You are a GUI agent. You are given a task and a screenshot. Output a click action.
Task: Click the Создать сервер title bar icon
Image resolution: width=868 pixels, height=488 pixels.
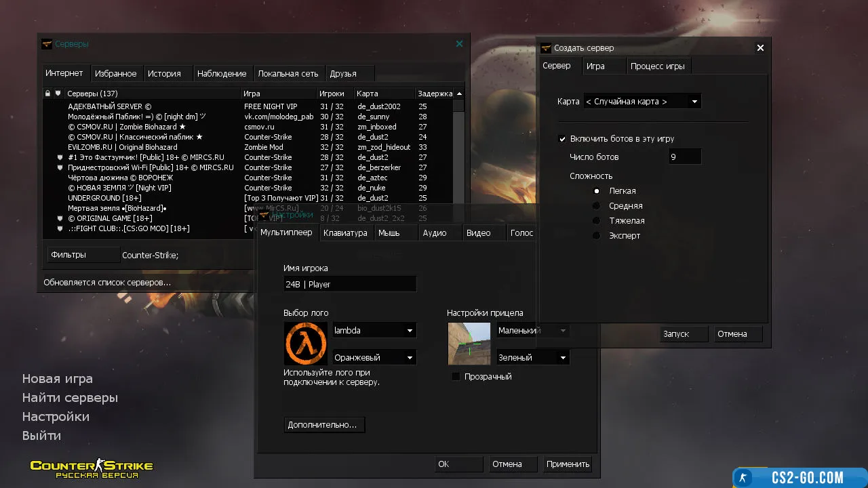(546, 48)
